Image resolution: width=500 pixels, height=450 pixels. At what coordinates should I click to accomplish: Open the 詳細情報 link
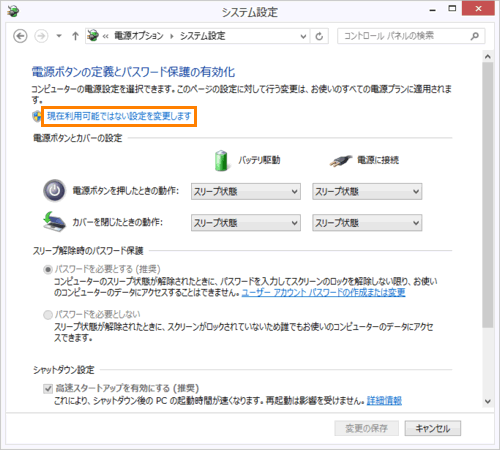tap(384, 400)
